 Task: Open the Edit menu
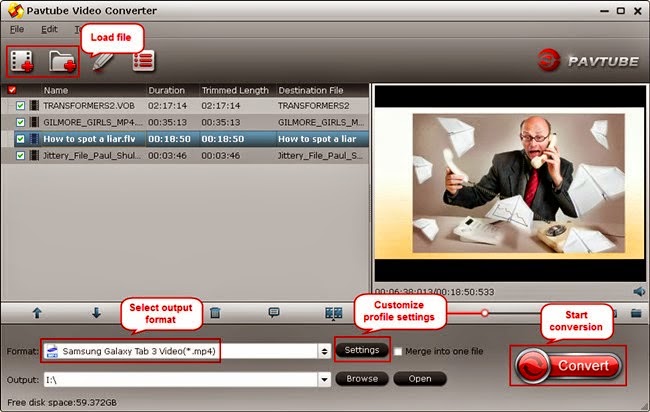[x=49, y=29]
